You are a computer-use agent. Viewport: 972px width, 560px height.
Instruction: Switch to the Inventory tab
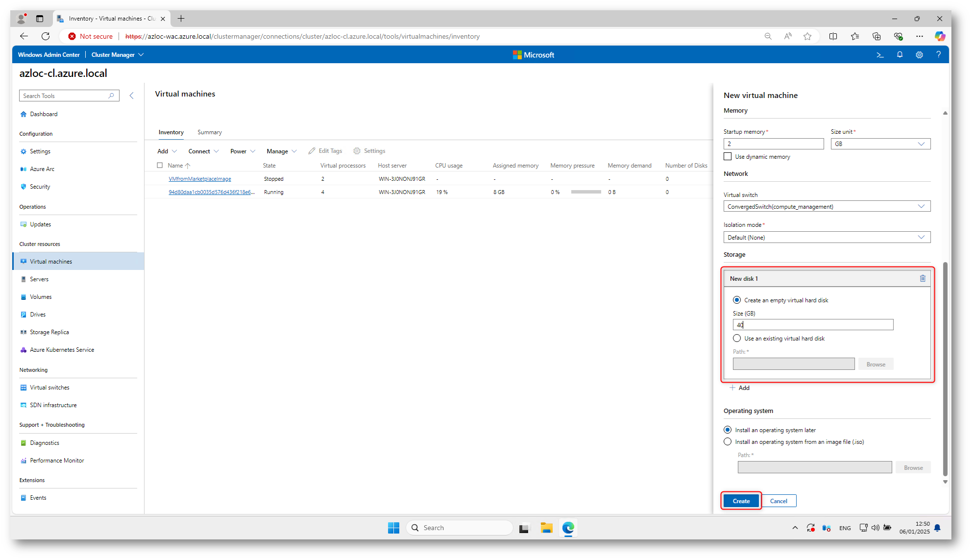[x=171, y=132]
